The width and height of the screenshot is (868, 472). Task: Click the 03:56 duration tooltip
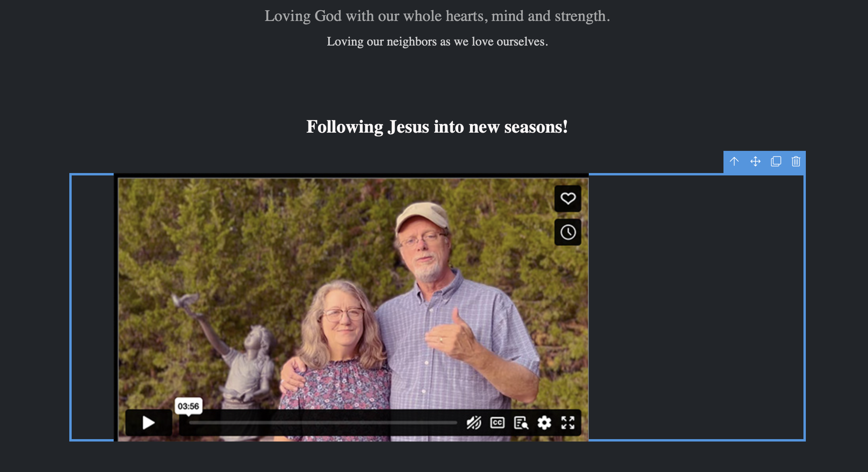(x=188, y=406)
